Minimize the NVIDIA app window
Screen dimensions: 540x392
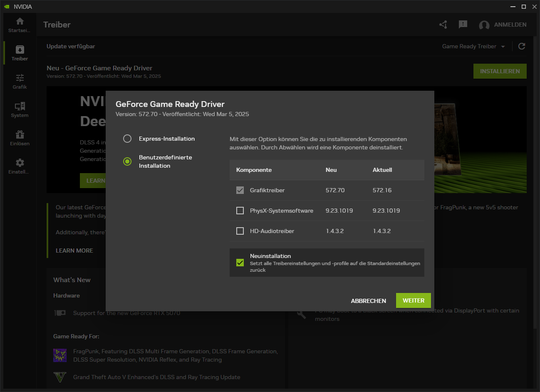coord(513,7)
